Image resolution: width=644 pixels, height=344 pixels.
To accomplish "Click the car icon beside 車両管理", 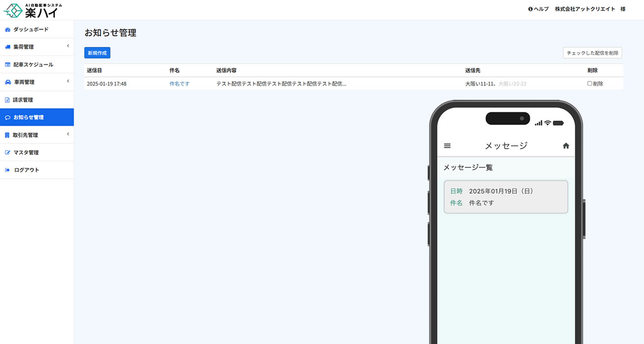I will coord(7,82).
